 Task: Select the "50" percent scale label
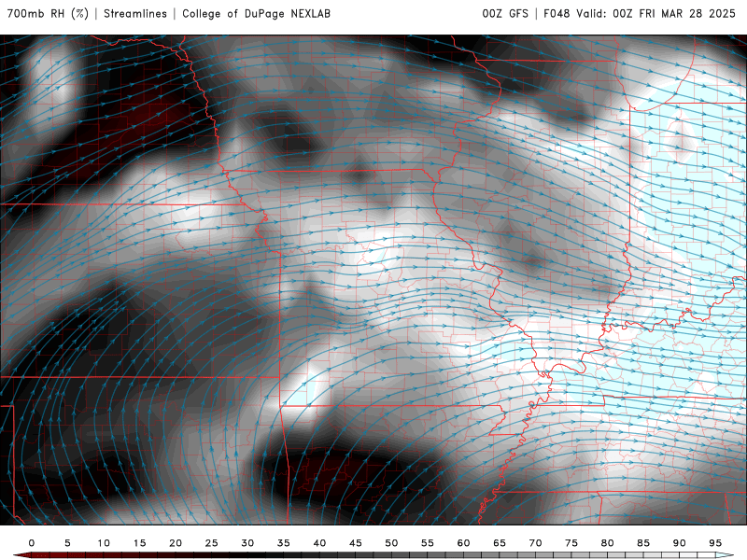pyautogui.click(x=391, y=543)
